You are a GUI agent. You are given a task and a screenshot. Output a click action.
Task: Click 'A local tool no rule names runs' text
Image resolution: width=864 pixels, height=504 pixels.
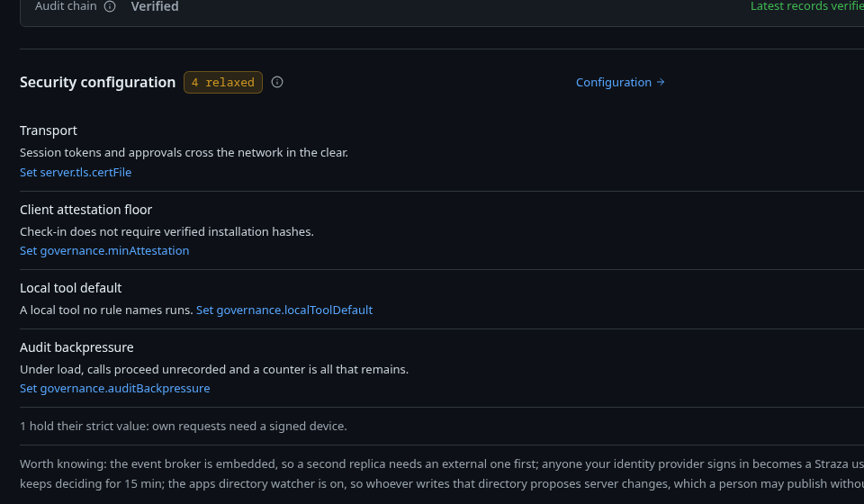click(106, 310)
